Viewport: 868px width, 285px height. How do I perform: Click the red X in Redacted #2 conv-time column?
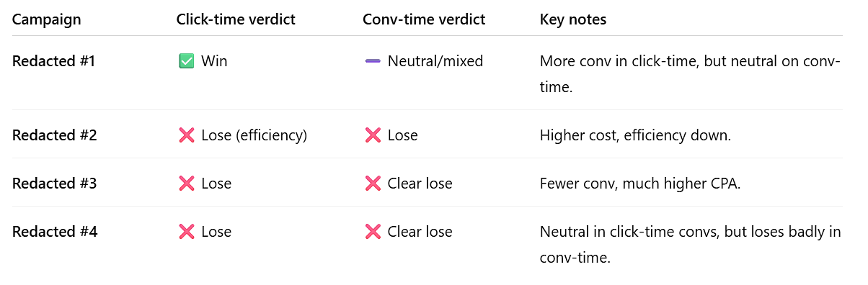click(x=373, y=135)
